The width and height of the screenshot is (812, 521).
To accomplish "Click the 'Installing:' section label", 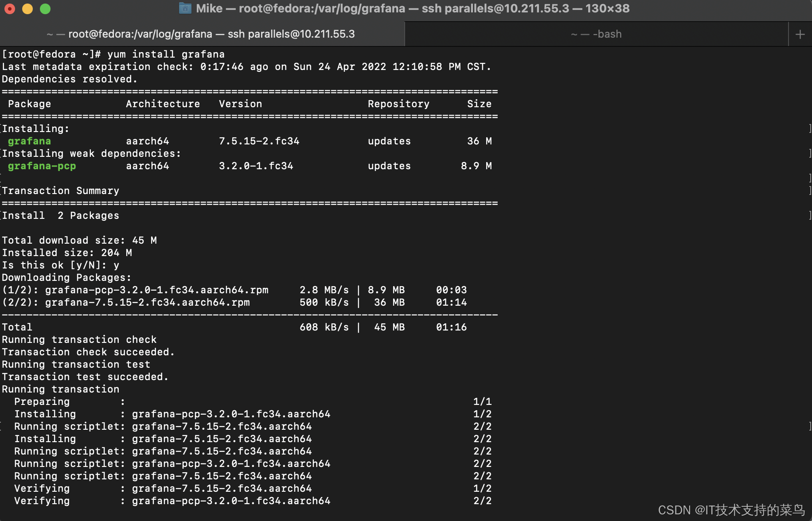I will click(x=35, y=128).
